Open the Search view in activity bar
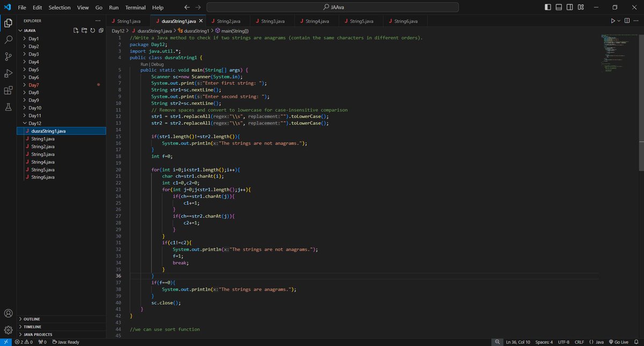This screenshot has height=346, width=644. tap(9, 39)
